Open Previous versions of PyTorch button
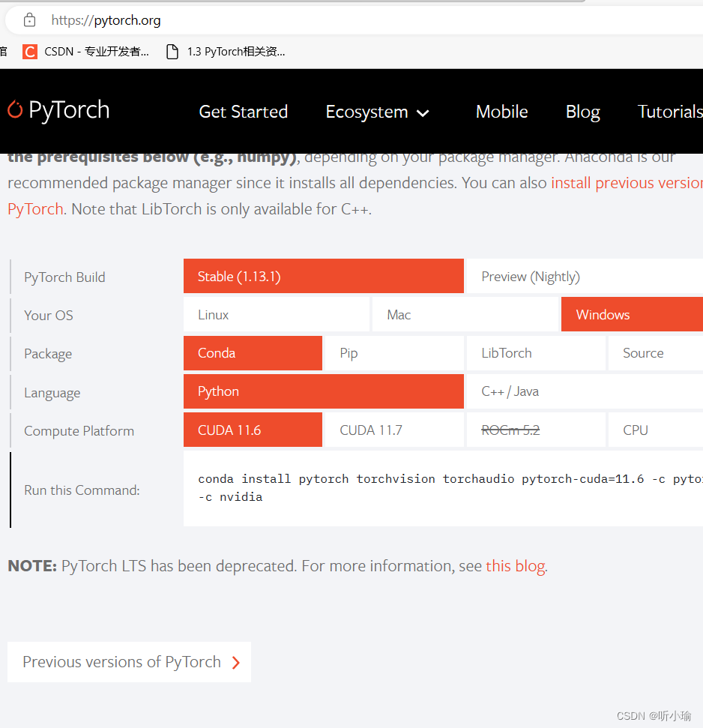This screenshot has height=728, width=703. pos(129,662)
